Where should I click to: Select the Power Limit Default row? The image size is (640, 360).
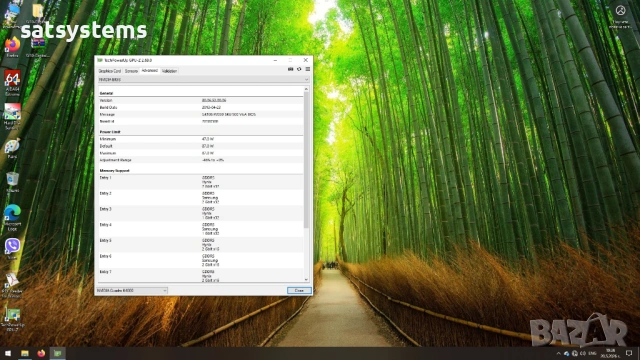coord(201,146)
